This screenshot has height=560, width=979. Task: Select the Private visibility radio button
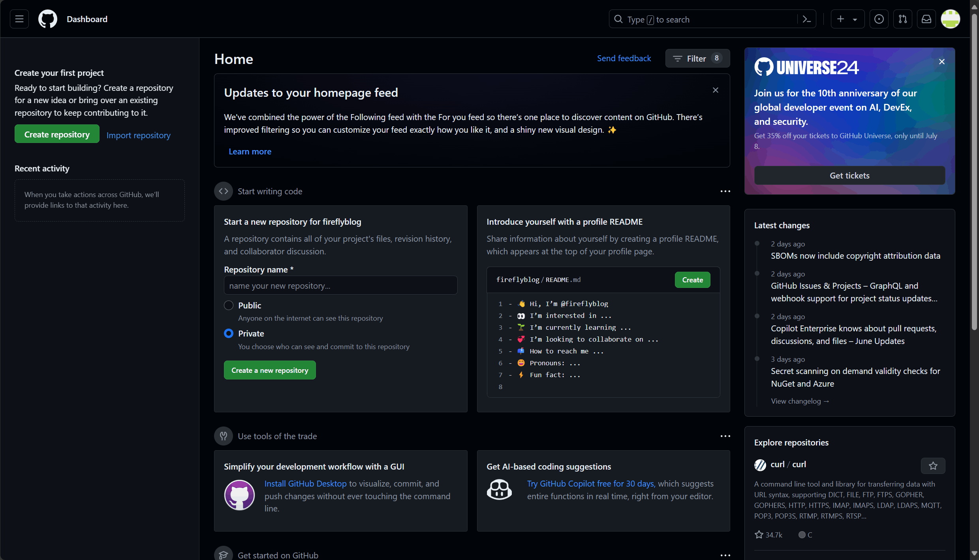click(229, 333)
